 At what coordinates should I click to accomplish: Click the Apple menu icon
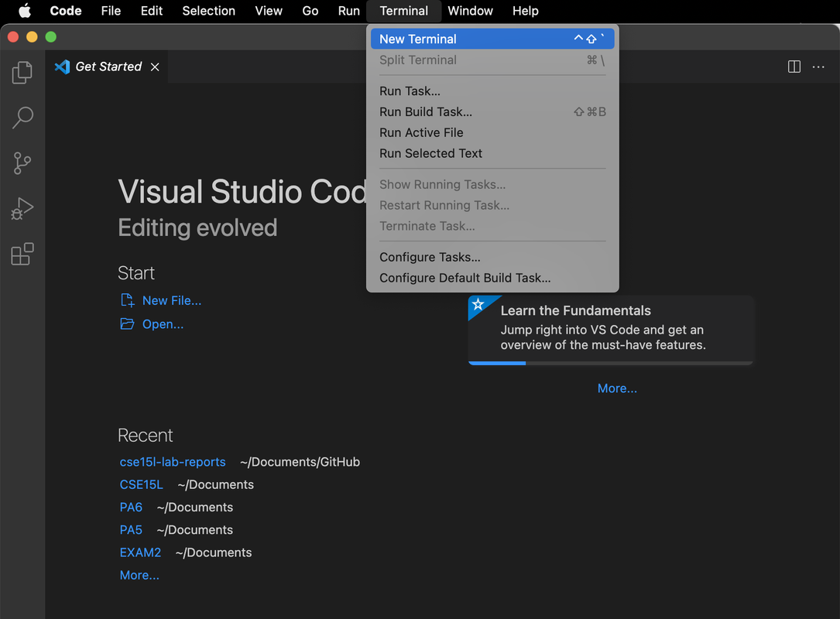(25, 11)
